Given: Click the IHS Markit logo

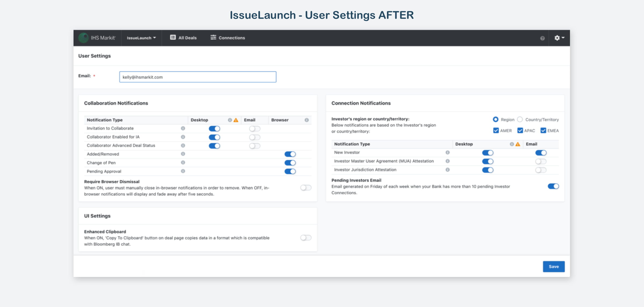Looking at the screenshot, I should tap(97, 38).
